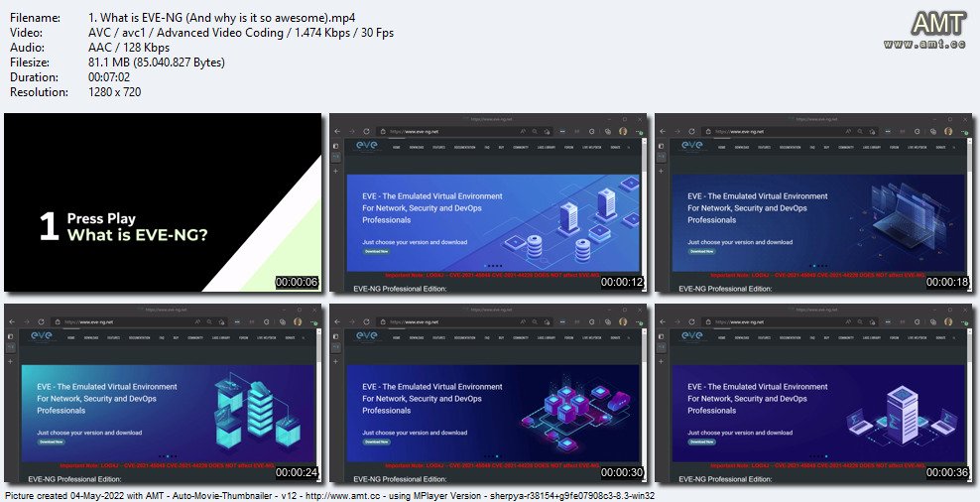Click the profile avatar in 00:00:18 thumbnail
This screenshot has height=502, width=980.
click(x=948, y=132)
